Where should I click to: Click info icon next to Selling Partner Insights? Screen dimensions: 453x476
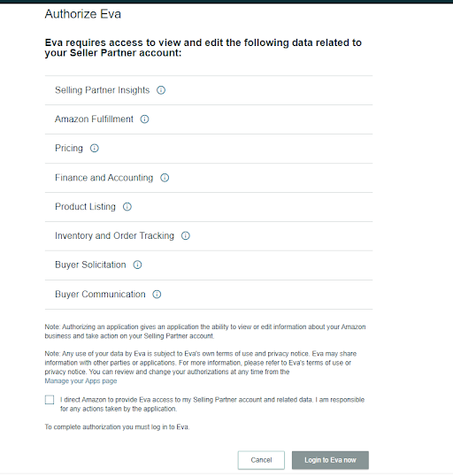tap(161, 90)
